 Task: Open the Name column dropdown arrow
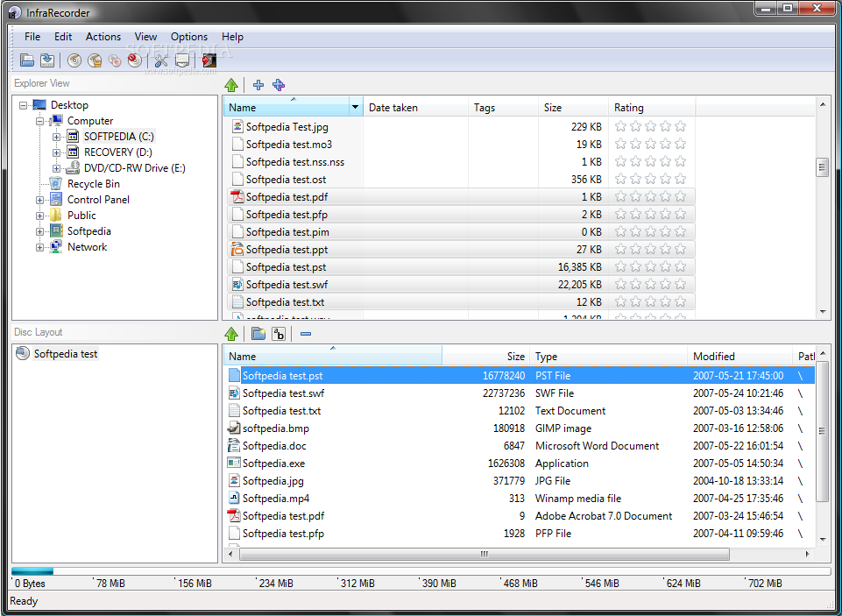(x=355, y=108)
